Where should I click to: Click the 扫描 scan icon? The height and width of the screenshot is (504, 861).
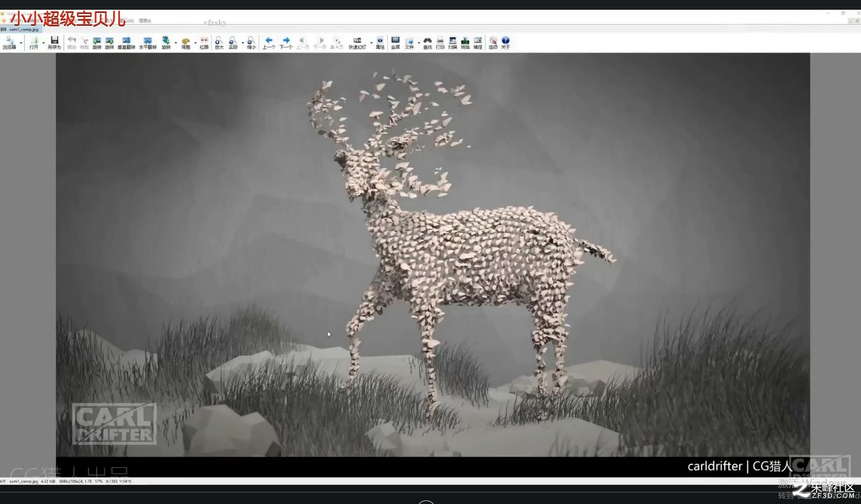click(x=453, y=43)
